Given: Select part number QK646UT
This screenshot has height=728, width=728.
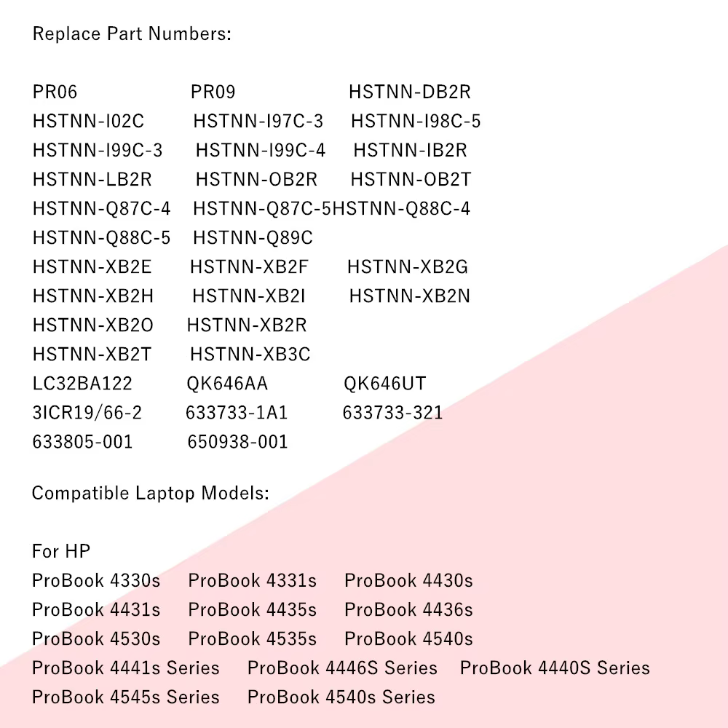Looking at the screenshot, I should click(x=385, y=384).
